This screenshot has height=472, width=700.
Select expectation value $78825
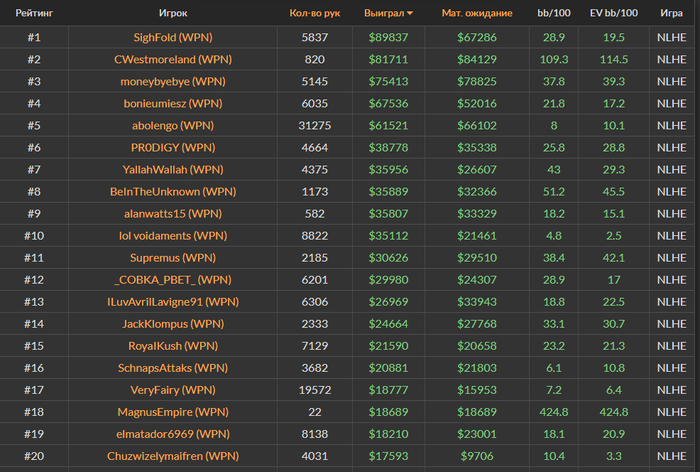click(x=477, y=81)
